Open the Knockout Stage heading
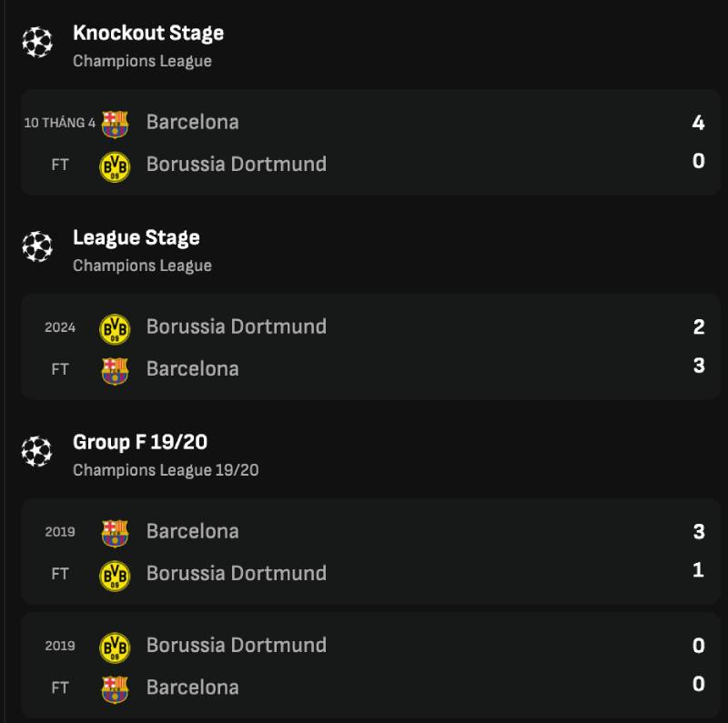Screen dimensions: 728x723 coord(148,34)
